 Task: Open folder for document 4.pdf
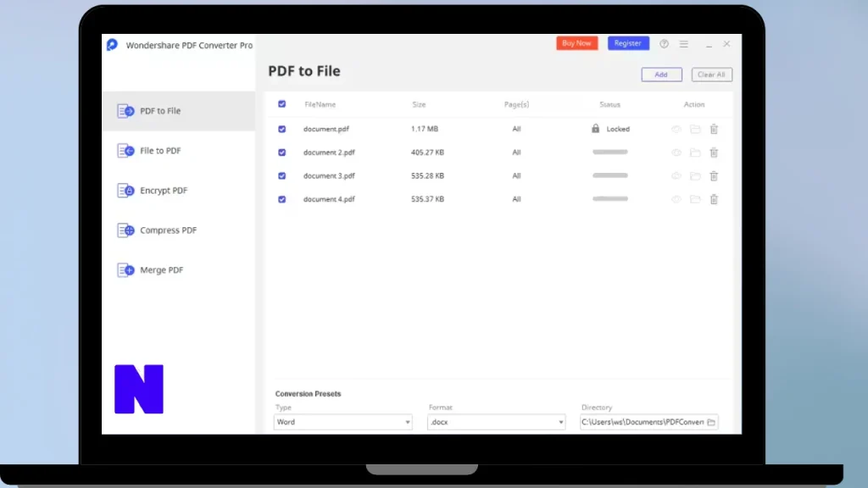tap(695, 199)
